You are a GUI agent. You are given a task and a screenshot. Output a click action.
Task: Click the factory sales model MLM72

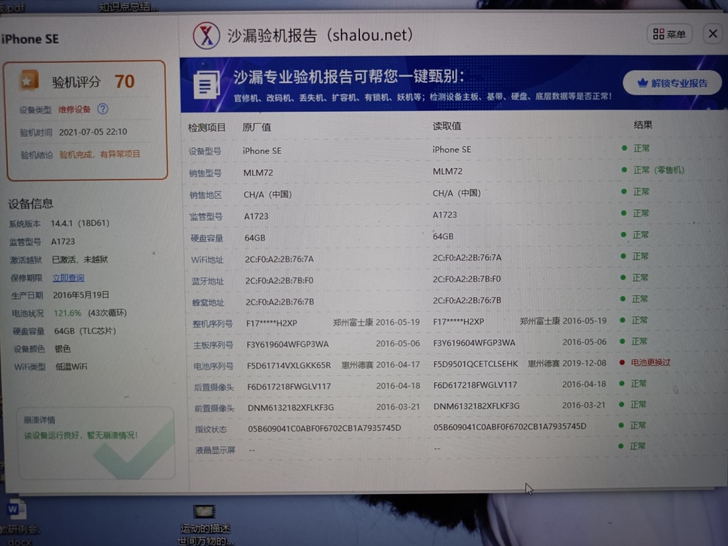tap(258, 173)
